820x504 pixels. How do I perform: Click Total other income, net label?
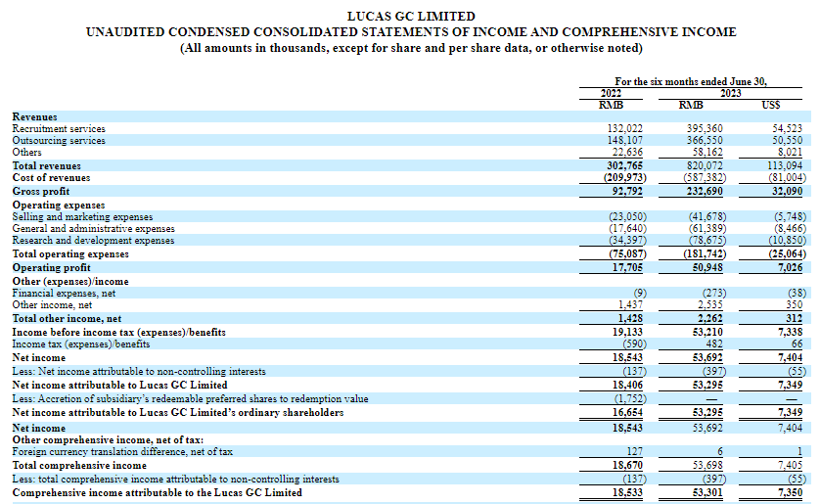pyautogui.click(x=67, y=318)
